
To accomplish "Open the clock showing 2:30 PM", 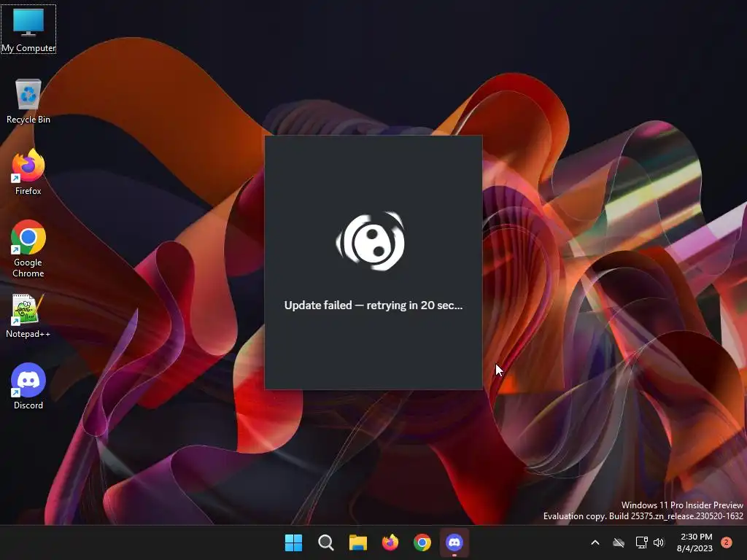I will pyautogui.click(x=695, y=542).
